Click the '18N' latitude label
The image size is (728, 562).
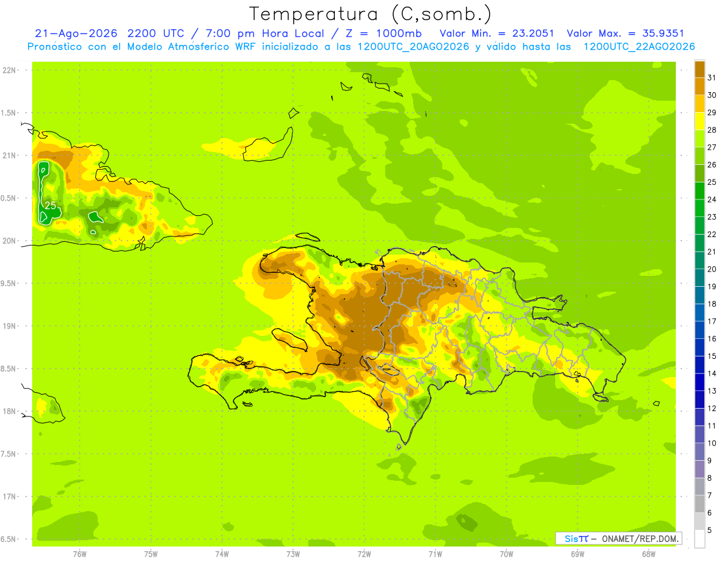[x=10, y=411]
